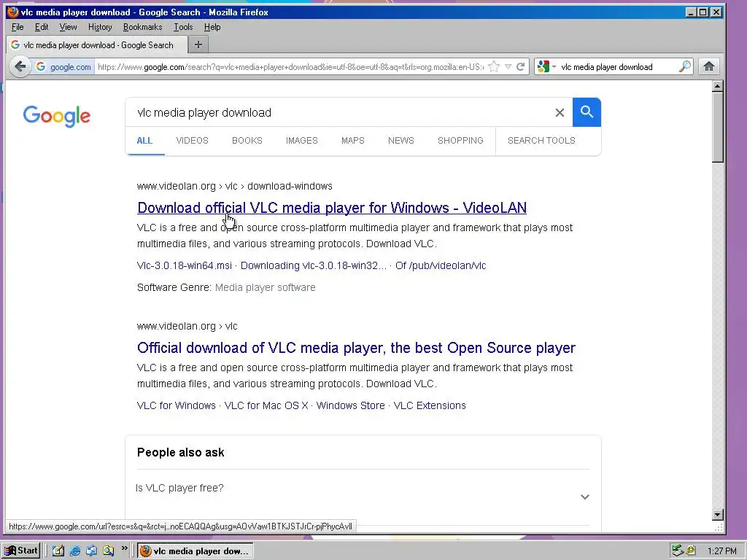The image size is (747, 560).
Task: Click the magnifier icon in Firefox search box
Action: (x=684, y=66)
